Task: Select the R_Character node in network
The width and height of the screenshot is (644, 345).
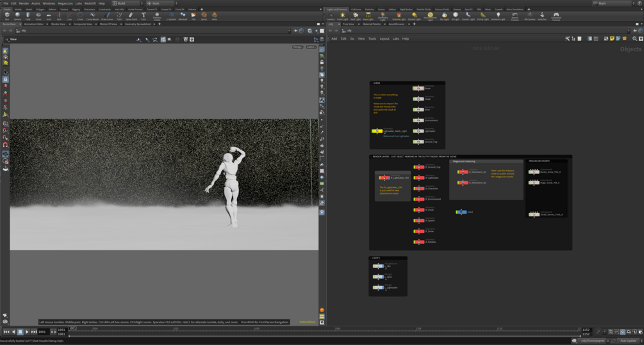Action: [418, 188]
